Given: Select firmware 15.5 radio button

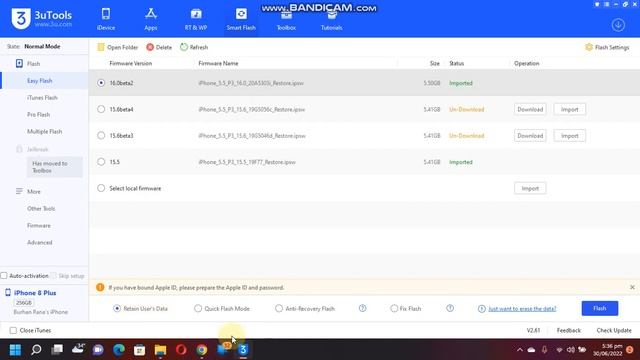Looking at the screenshot, I should [101, 162].
